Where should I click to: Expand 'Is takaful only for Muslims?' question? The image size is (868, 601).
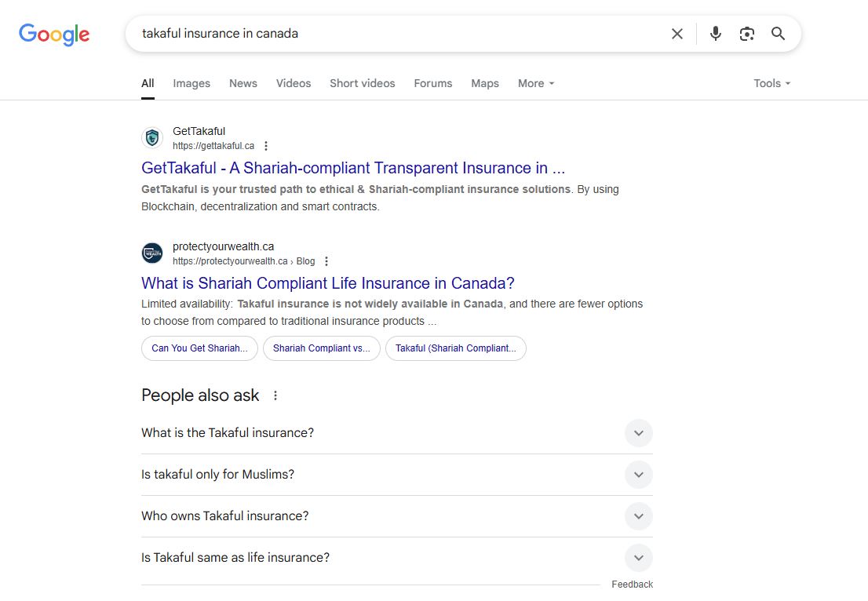pos(397,475)
